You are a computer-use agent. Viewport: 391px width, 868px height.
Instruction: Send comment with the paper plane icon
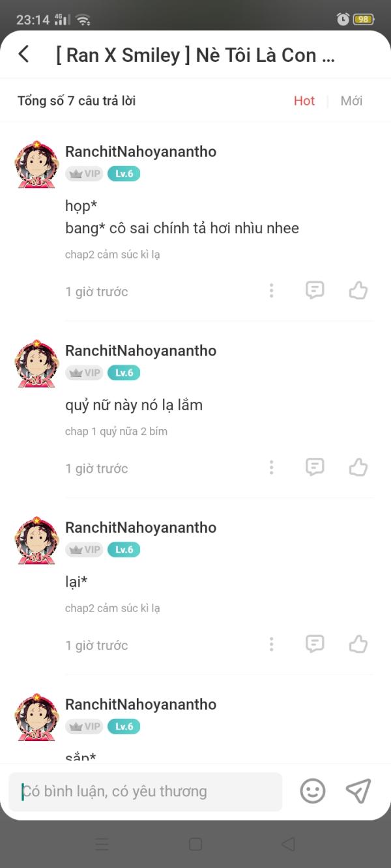click(358, 791)
